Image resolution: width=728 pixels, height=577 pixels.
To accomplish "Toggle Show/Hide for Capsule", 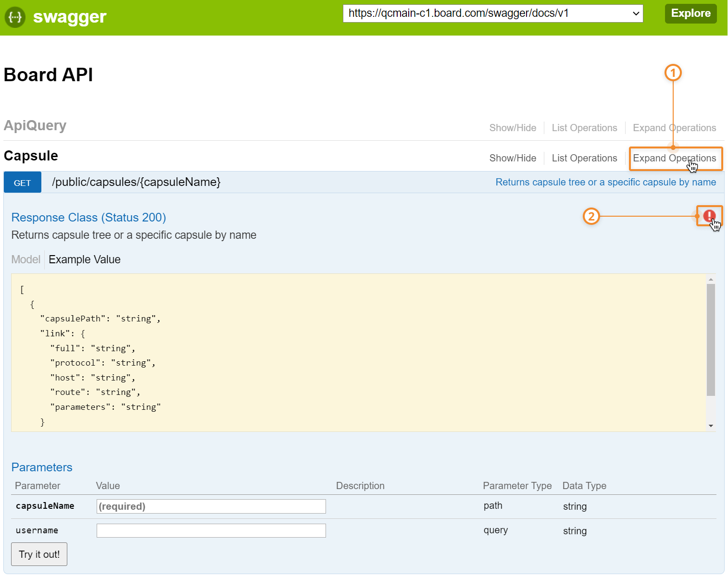I will 513,158.
